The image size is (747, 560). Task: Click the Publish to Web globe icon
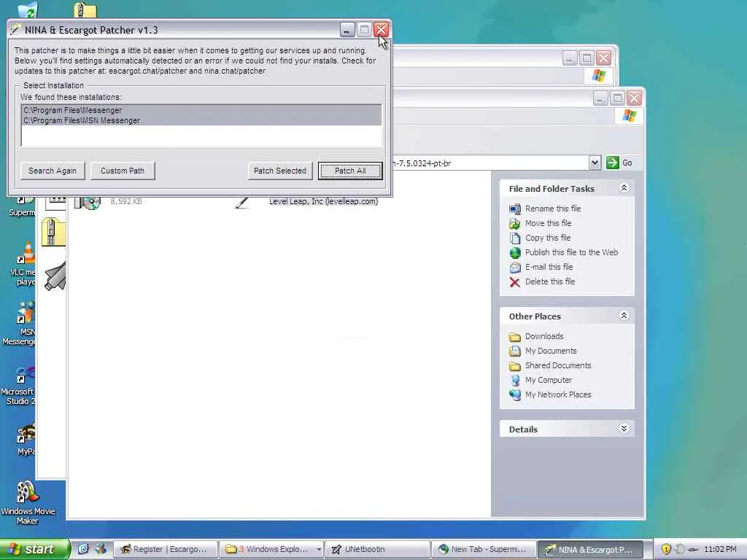click(x=514, y=253)
